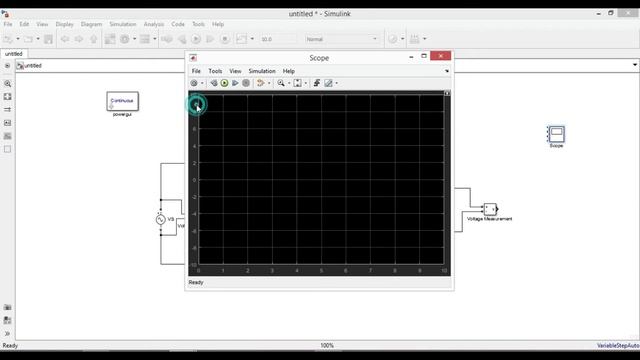Expand Model Explorer dropdown arrow
The width and height of the screenshot is (640, 360).
[x=155, y=39]
